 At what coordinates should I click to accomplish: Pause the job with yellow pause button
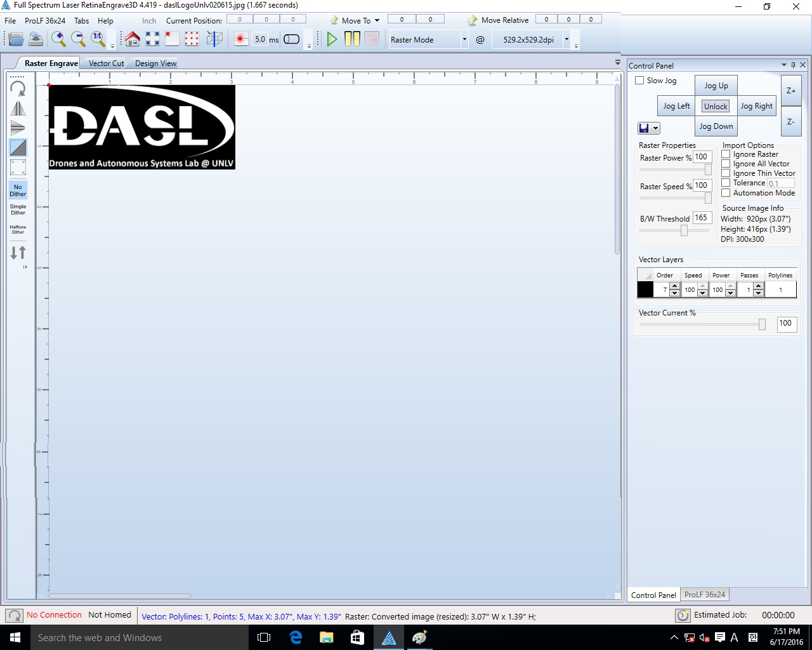pos(352,39)
